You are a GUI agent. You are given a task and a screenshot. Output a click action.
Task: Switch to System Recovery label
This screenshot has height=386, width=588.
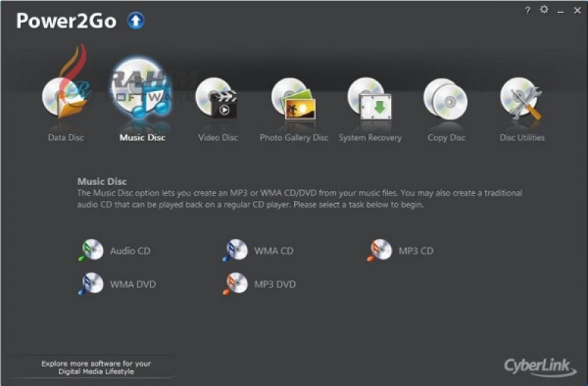tap(370, 137)
